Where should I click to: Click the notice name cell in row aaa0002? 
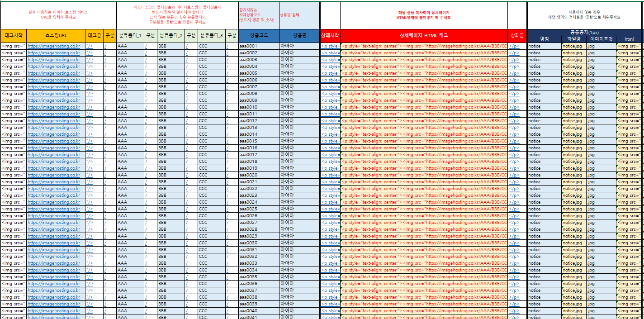tap(544, 53)
